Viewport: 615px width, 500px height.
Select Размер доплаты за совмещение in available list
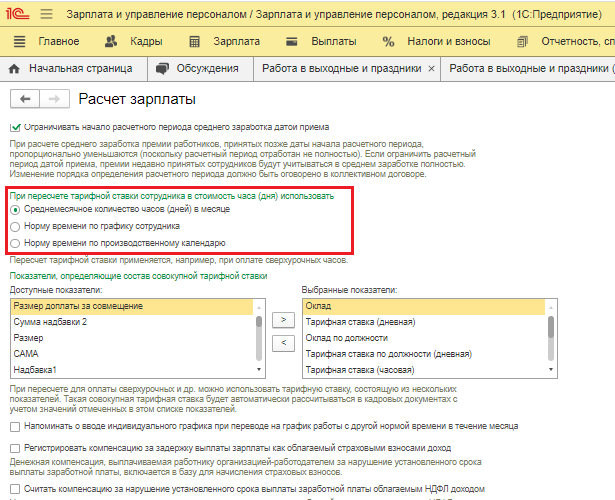click(x=133, y=306)
